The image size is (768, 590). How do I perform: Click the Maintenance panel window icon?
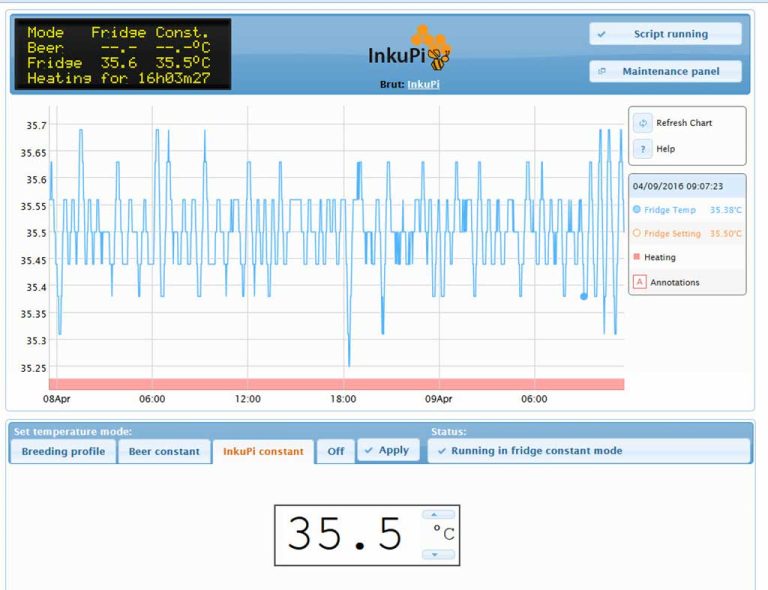pos(602,71)
